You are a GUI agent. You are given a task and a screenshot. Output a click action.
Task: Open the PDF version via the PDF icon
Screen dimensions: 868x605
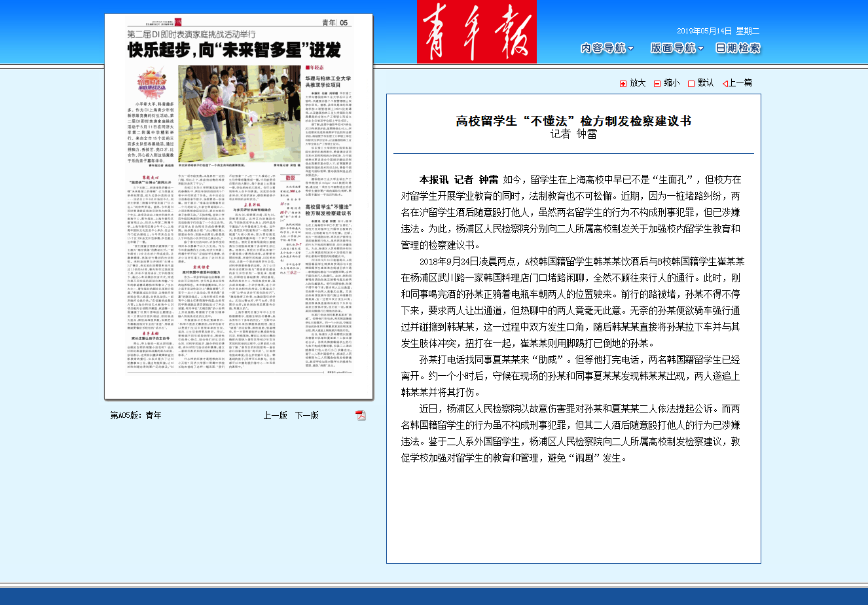(x=361, y=414)
